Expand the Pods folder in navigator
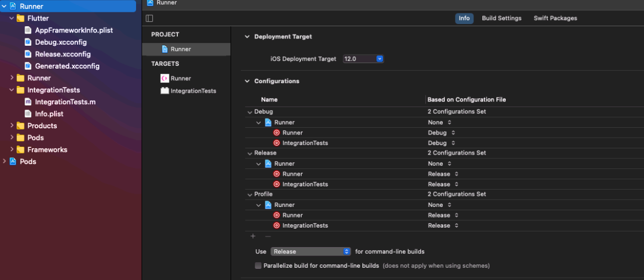Screen dimensions: 644x280 (x=12, y=138)
